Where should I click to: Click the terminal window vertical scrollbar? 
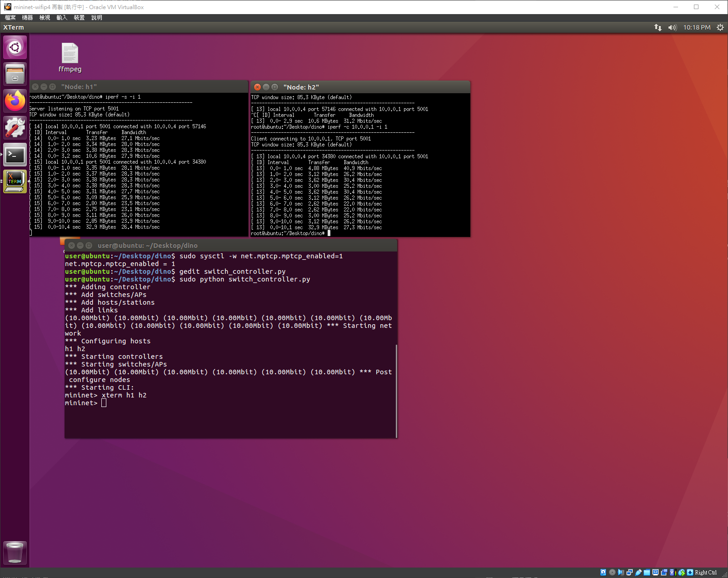pos(396,391)
